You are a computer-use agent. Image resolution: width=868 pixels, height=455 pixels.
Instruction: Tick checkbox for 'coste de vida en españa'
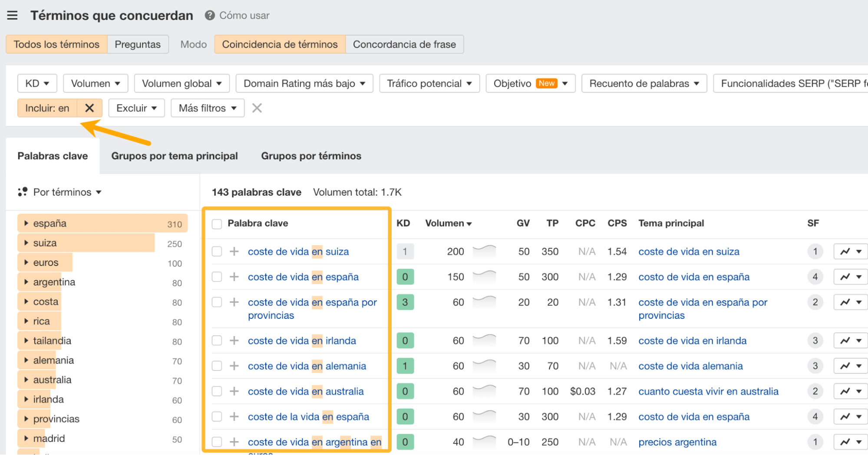coord(217,277)
